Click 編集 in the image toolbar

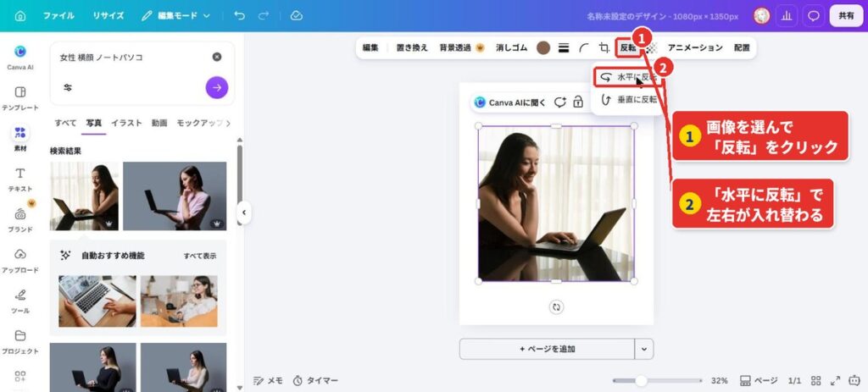tap(370, 48)
